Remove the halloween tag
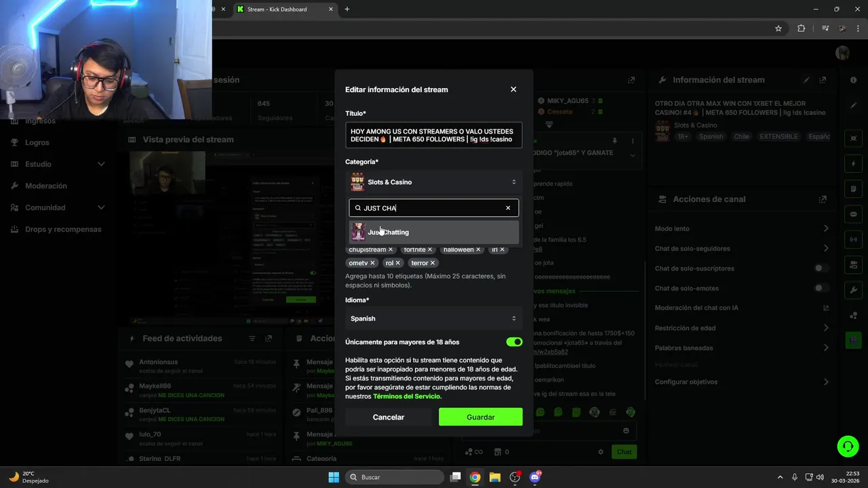The width and height of the screenshot is (868, 488). click(x=478, y=249)
